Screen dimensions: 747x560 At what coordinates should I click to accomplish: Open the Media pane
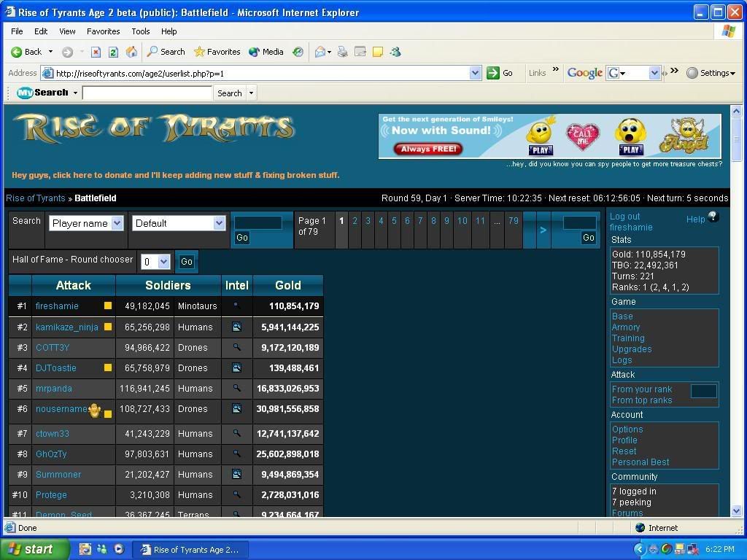266,52
